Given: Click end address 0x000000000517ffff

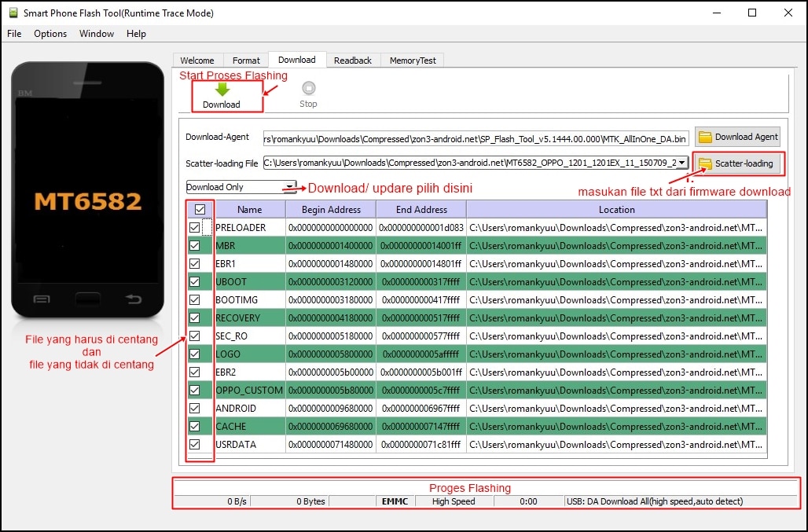Looking at the screenshot, I should 421,317.
